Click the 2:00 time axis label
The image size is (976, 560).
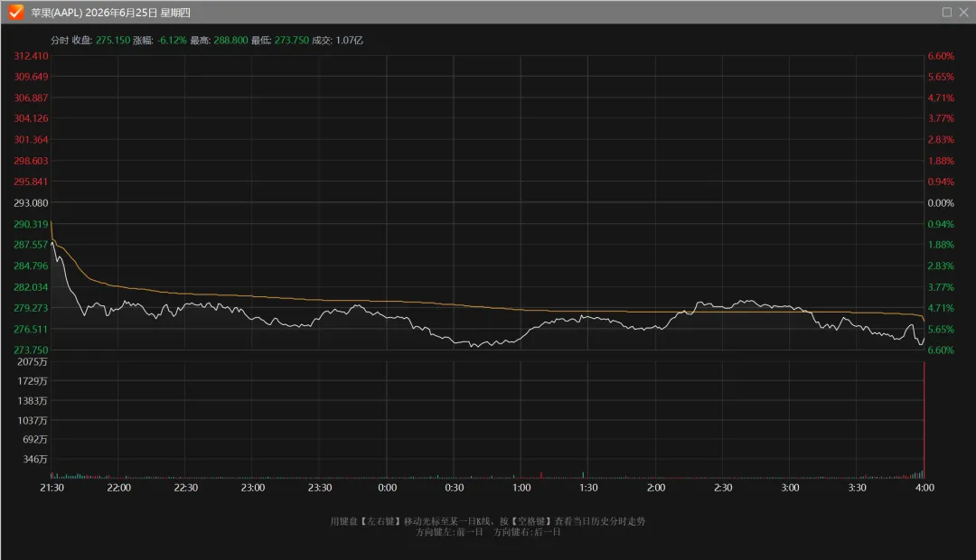[x=656, y=488]
